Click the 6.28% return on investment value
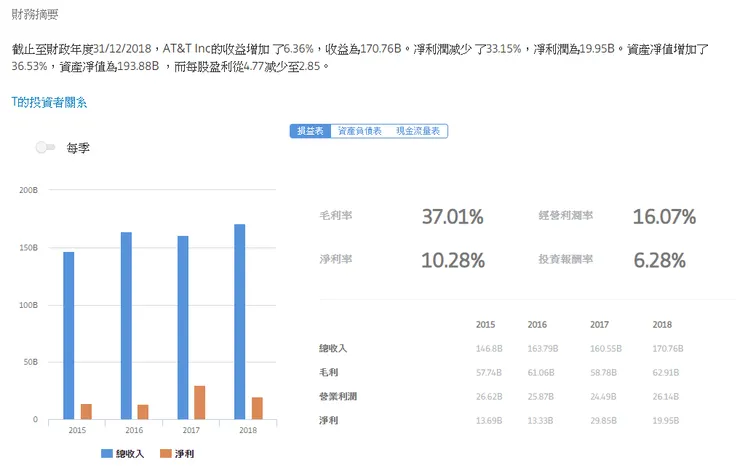 [x=659, y=260]
